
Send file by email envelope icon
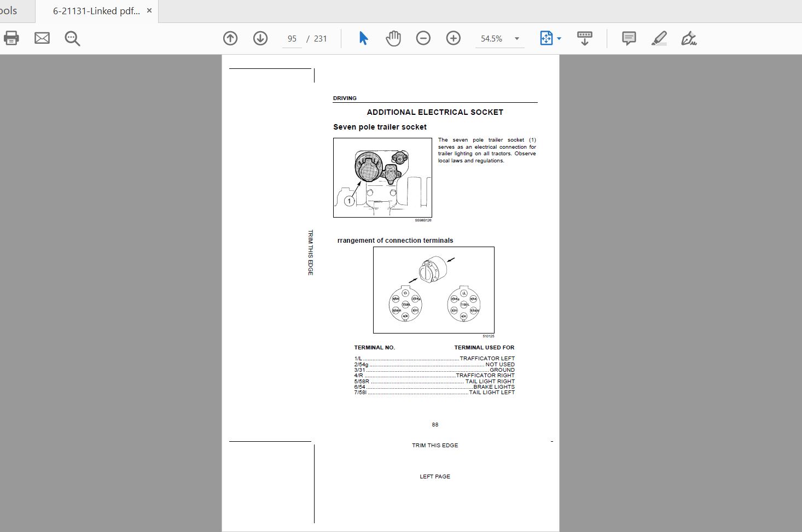(42, 38)
